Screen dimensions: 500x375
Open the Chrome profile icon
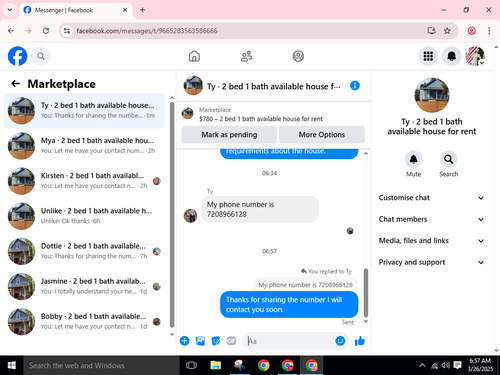click(471, 31)
